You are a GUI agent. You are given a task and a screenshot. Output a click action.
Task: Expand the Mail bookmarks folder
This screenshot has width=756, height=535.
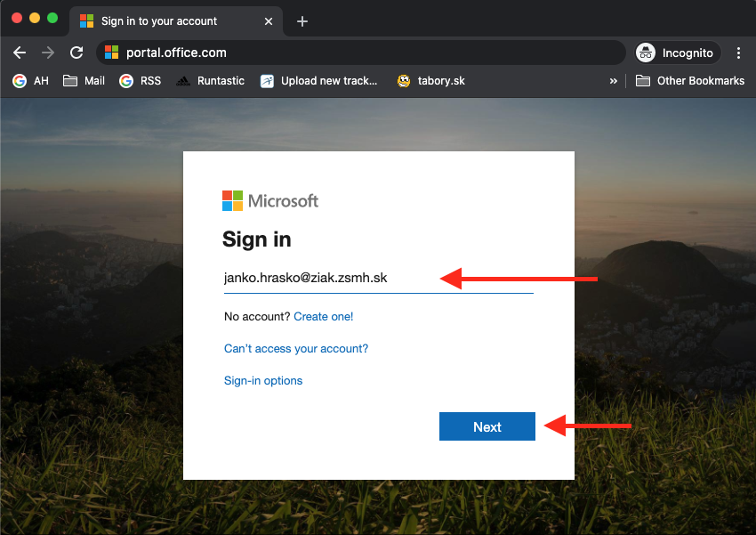point(84,81)
